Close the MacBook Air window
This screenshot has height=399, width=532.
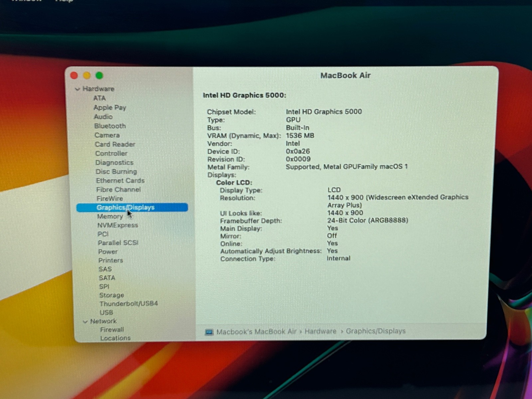click(x=74, y=75)
